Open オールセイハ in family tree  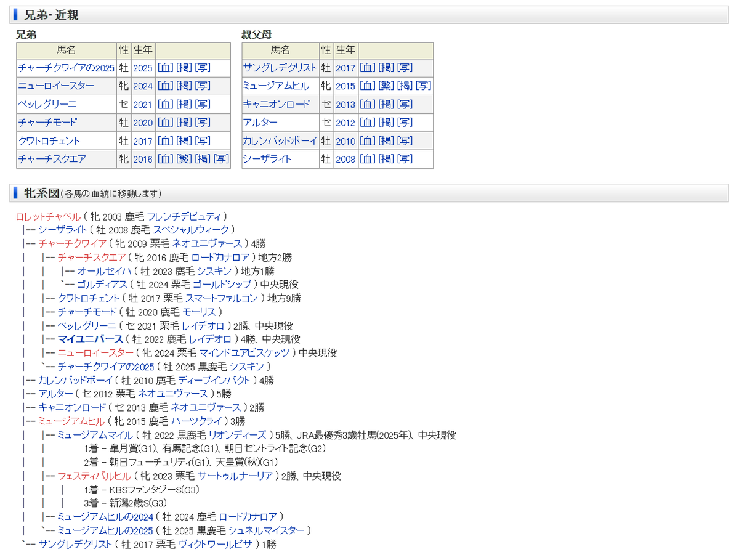pos(105,271)
